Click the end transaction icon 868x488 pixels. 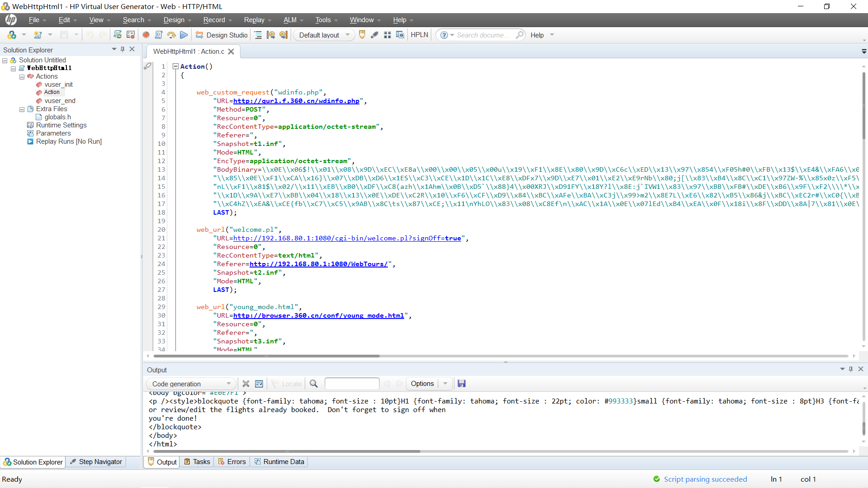coord(283,35)
